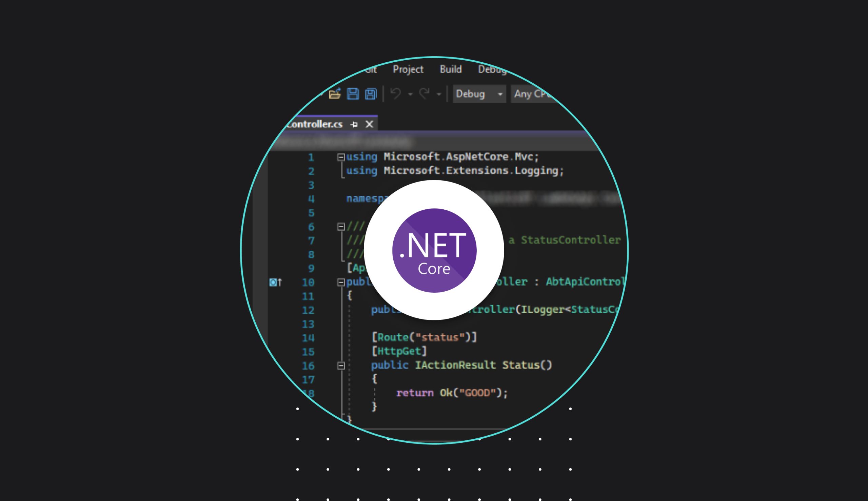This screenshot has width=868, height=501.
Task: Collapse the Status method at line 16
Action: coord(341,366)
